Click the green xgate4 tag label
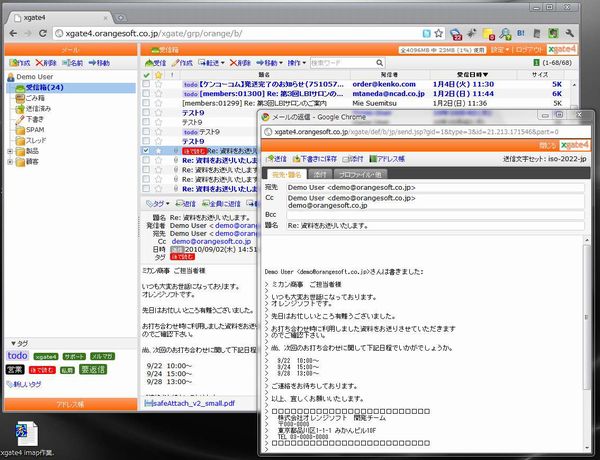 pyautogui.click(x=46, y=357)
